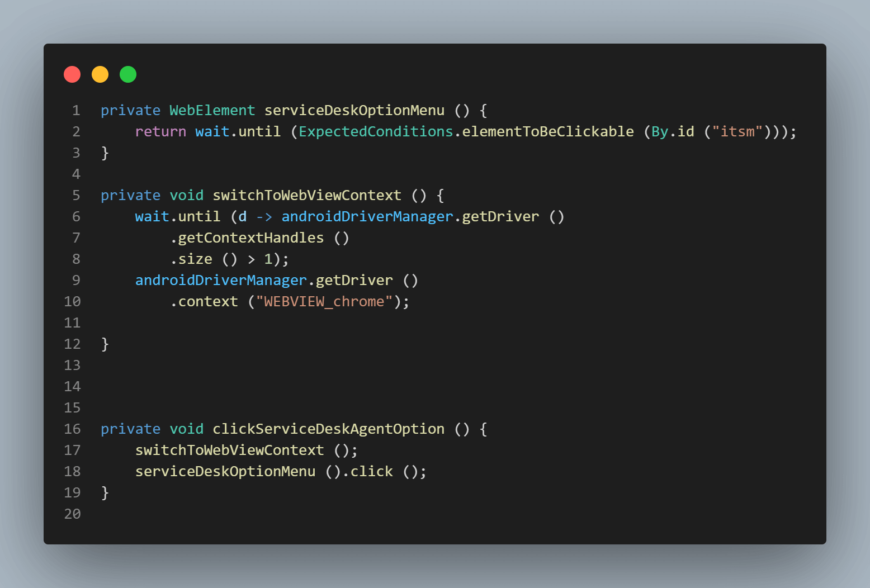
Task: Click line number 20 in gutter
Action: point(73,514)
